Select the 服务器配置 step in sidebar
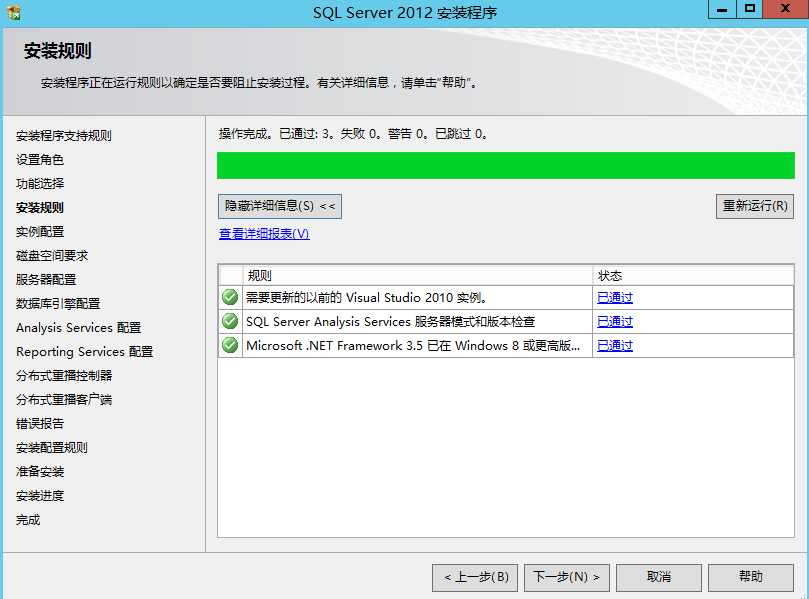The width and height of the screenshot is (809, 599). tap(46, 280)
